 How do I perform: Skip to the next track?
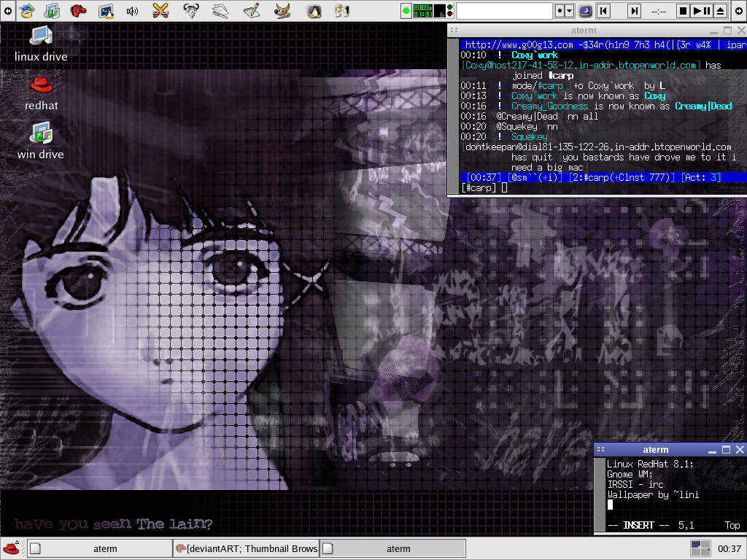coord(634,11)
